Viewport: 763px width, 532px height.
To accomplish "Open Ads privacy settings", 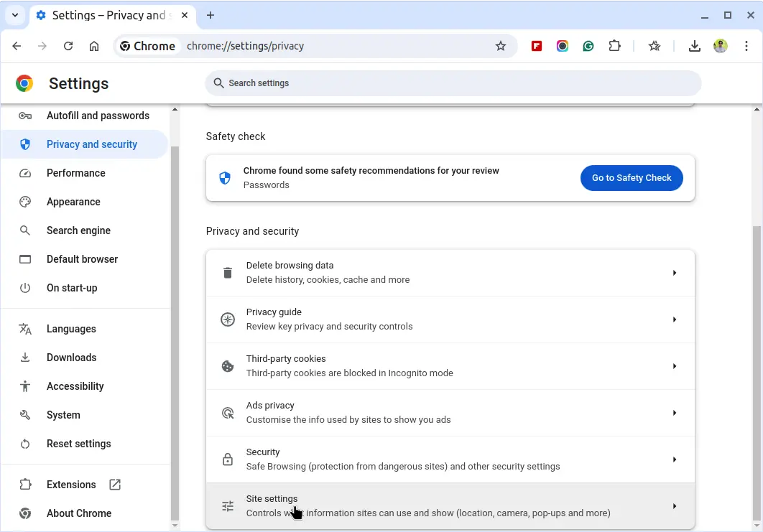I will tap(450, 413).
